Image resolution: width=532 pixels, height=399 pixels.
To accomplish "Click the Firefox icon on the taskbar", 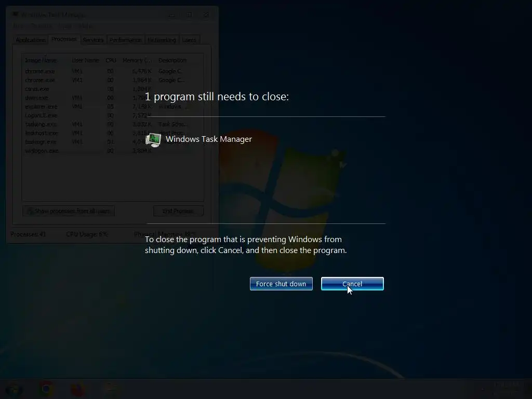I will pyautogui.click(x=78, y=389).
